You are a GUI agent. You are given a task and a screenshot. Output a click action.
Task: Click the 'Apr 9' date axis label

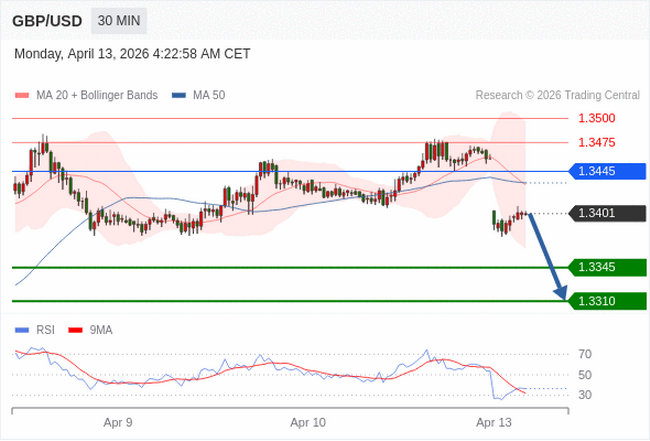click(118, 423)
